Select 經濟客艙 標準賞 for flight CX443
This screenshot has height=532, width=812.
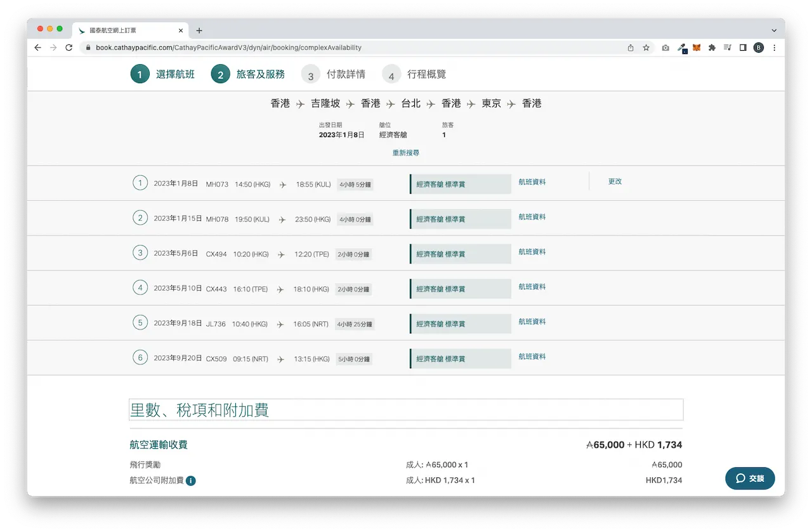pos(461,289)
